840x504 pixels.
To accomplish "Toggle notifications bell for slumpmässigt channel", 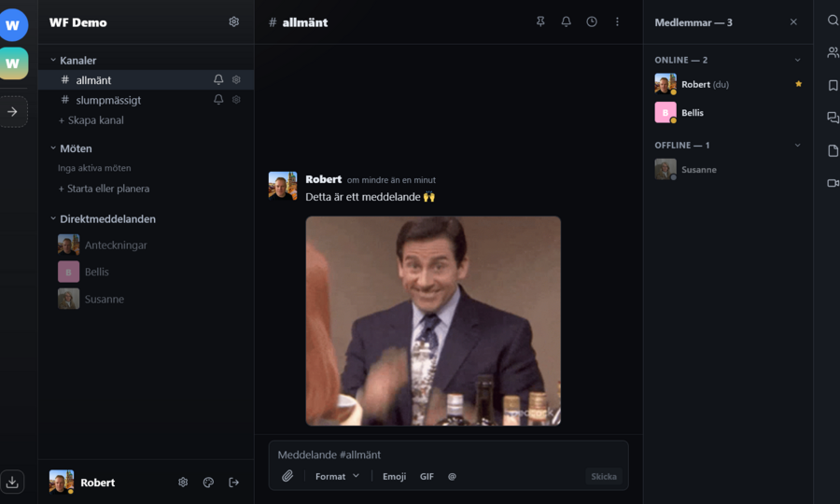I will pyautogui.click(x=218, y=100).
